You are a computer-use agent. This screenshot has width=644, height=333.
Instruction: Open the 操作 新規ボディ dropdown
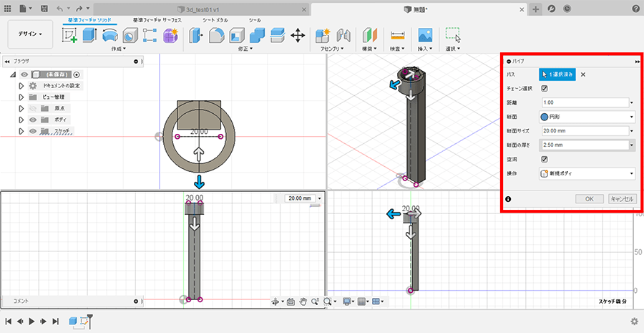click(x=587, y=173)
